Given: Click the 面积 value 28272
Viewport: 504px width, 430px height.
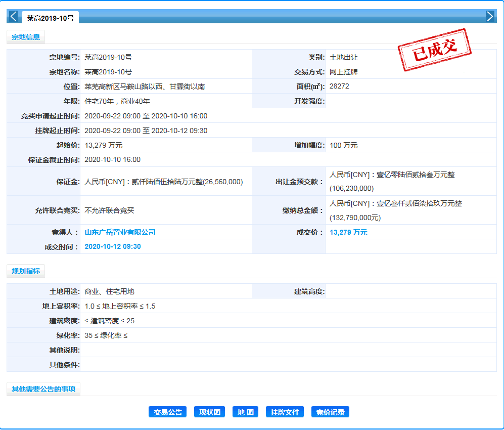Looking at the screenshot, I should coord(339,87).
